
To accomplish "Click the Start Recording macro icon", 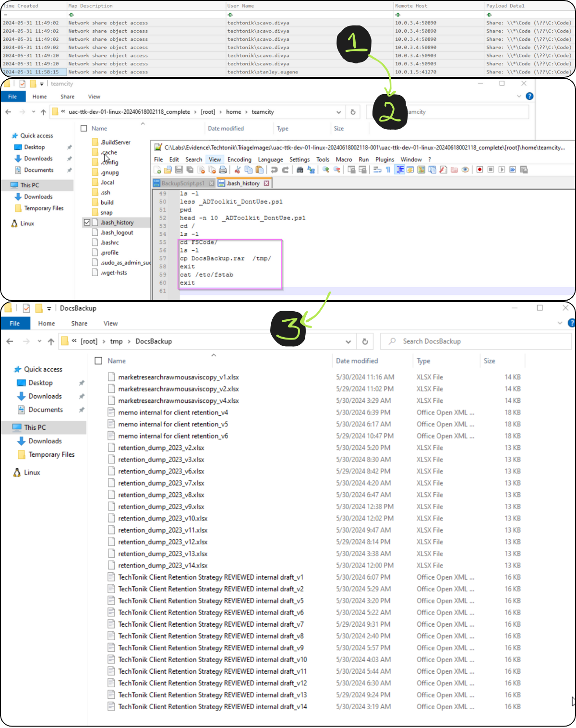I will pos(480,170).
